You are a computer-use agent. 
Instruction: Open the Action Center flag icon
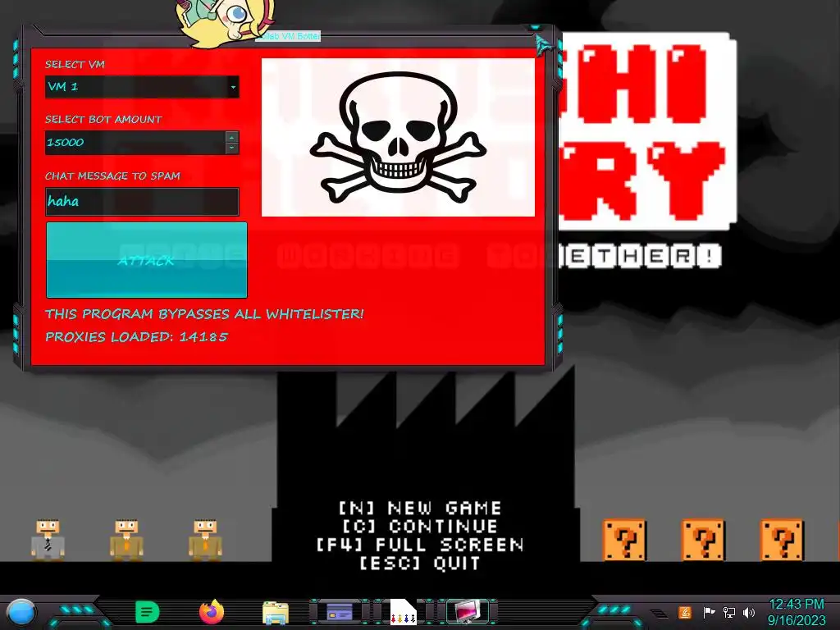click(709, 612)
